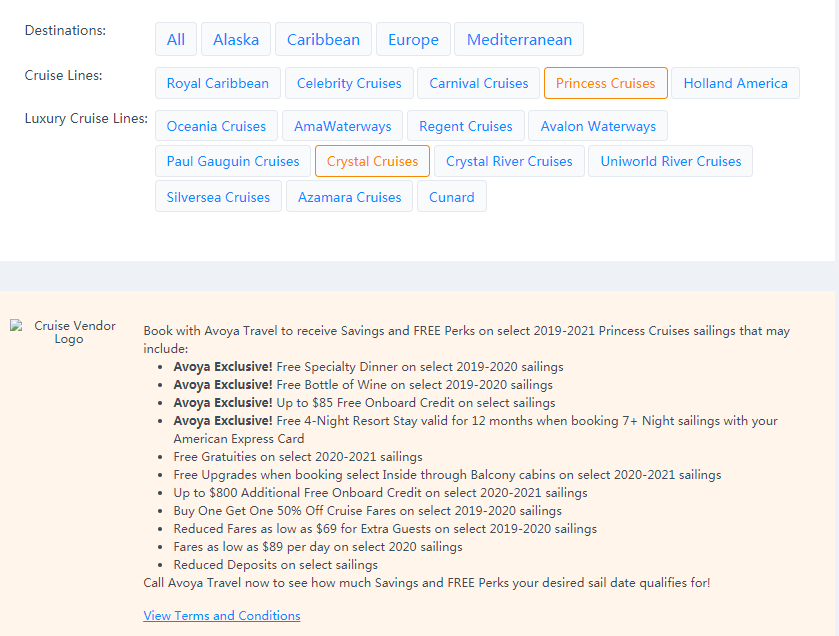Click the 'Free Upgrades' perk line
The width and height of the screenshot is (839, 636).
447,475
